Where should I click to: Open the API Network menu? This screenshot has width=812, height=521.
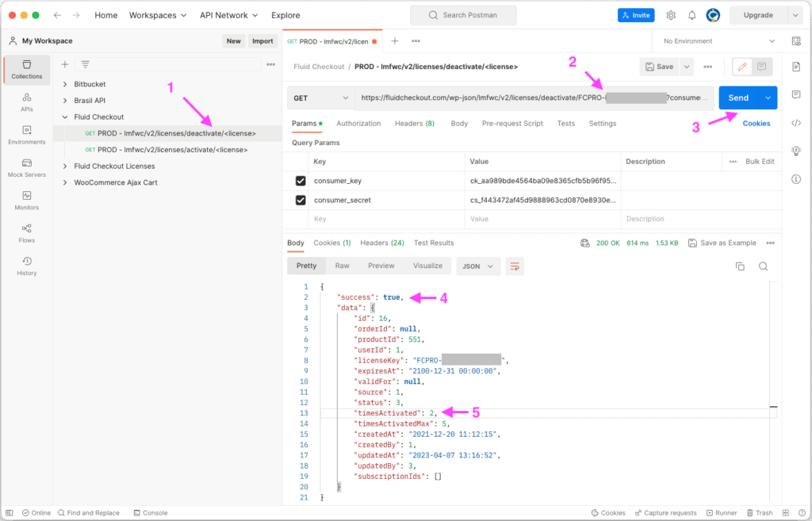coord(229,16)
